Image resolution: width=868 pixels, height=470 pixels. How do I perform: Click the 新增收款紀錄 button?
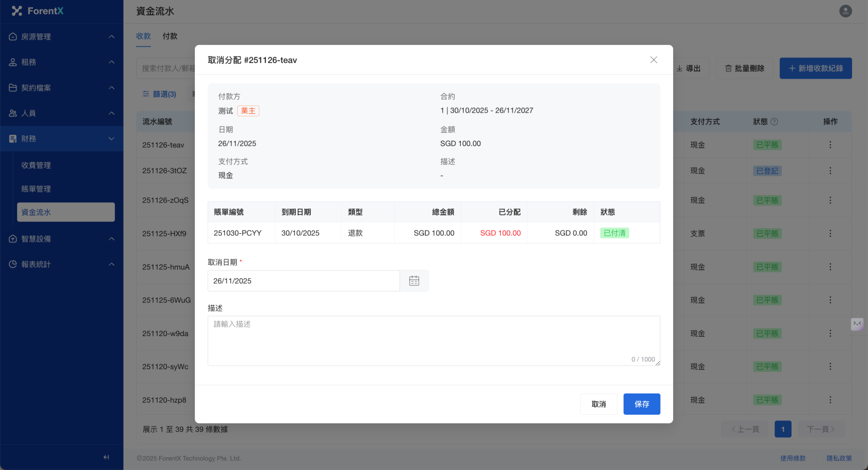pyautogui.click(x=815, y=68)
